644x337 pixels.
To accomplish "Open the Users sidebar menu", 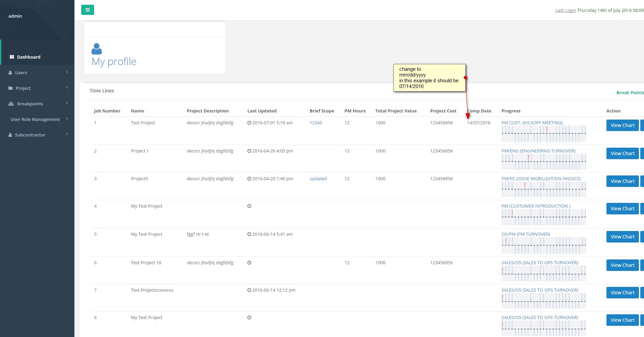I will 37,72.
